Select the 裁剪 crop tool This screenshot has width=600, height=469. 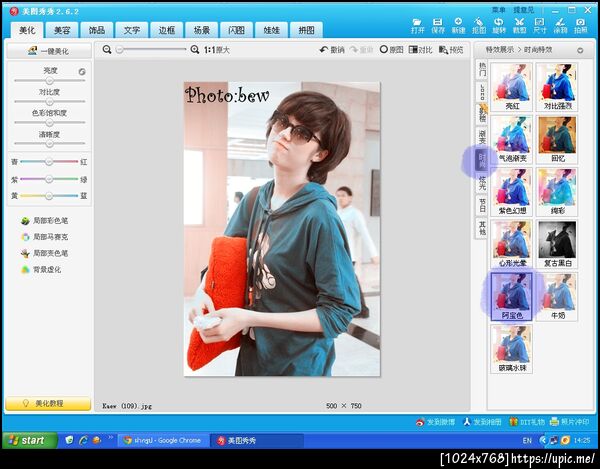click(x=519, y=26)
